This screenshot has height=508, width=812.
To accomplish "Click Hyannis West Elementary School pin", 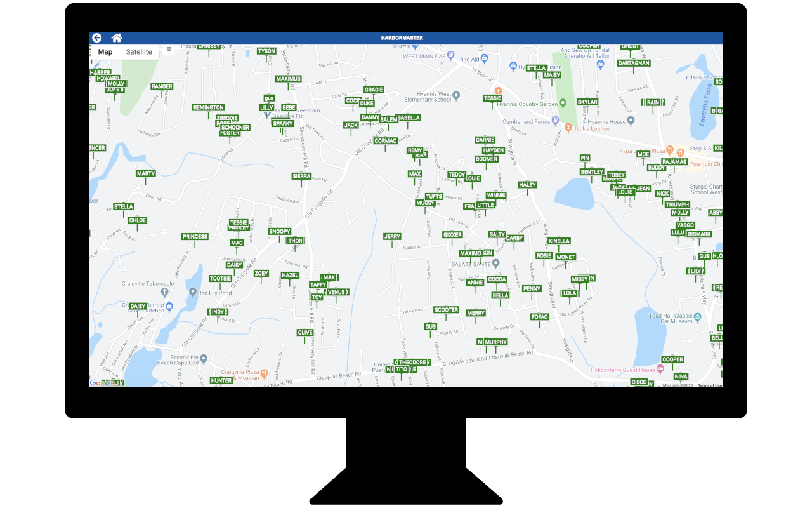I will click(456, 96).
